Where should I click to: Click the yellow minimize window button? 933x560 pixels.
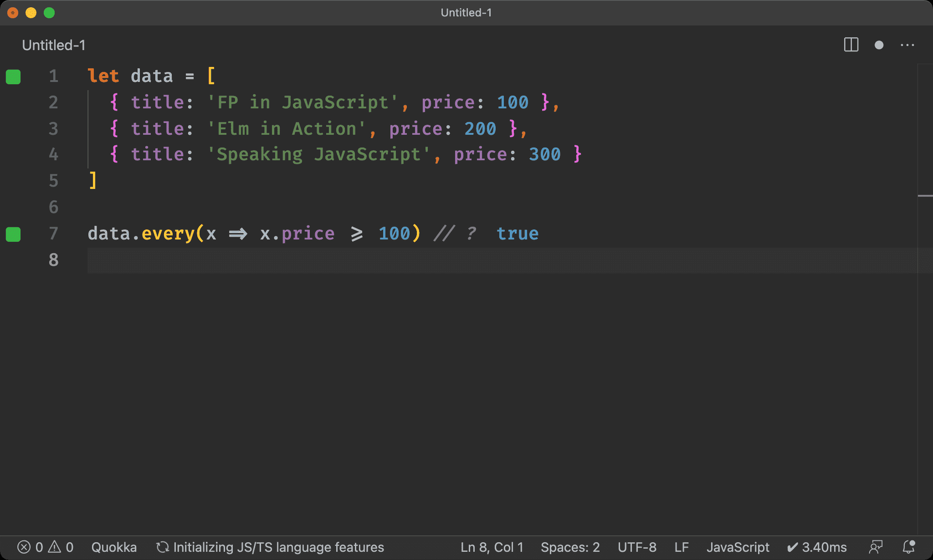pos(31,13)
